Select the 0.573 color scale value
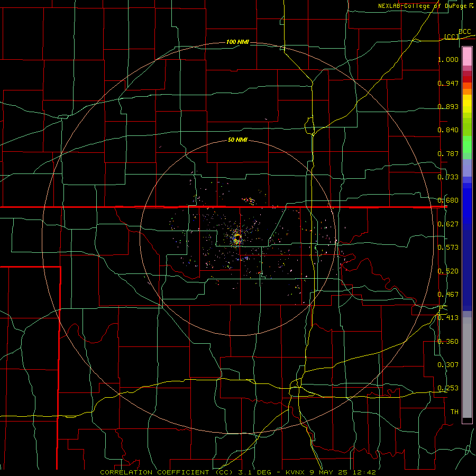Image resolution: width=476 pixels, height=476 pixels. (448, 248)
